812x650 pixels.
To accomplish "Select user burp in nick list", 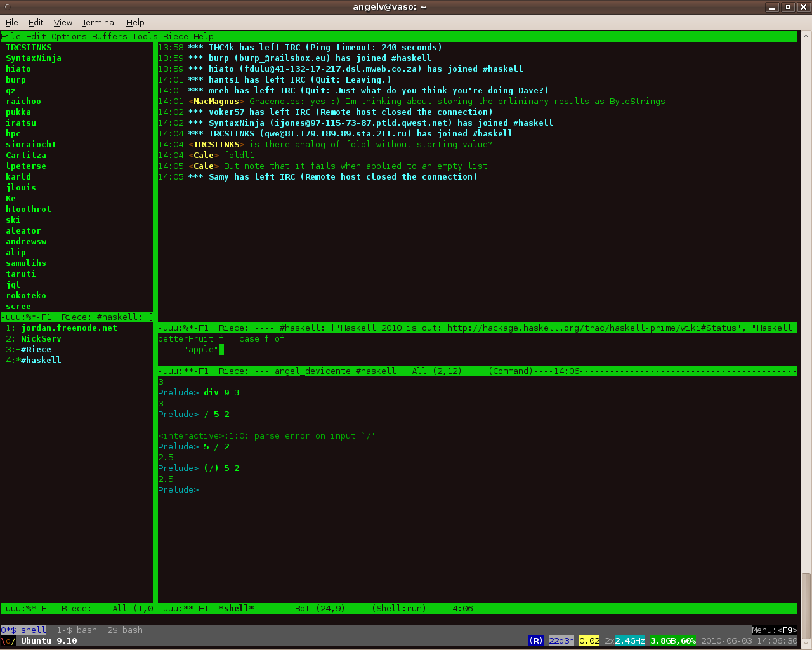I will click(16, 80).
